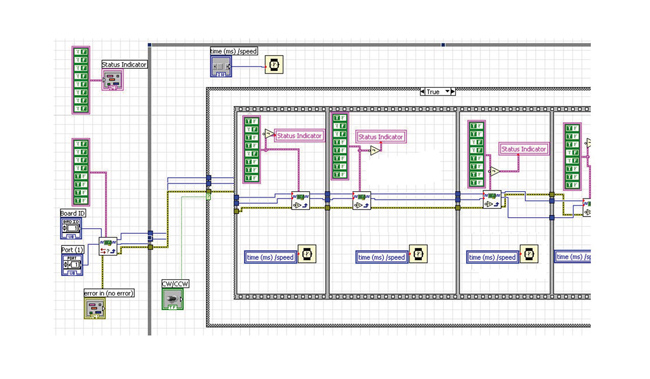The width and height of the screenshot is (650, 379).
Task: Select the error in (no error) label
Action: coord(109,293)
